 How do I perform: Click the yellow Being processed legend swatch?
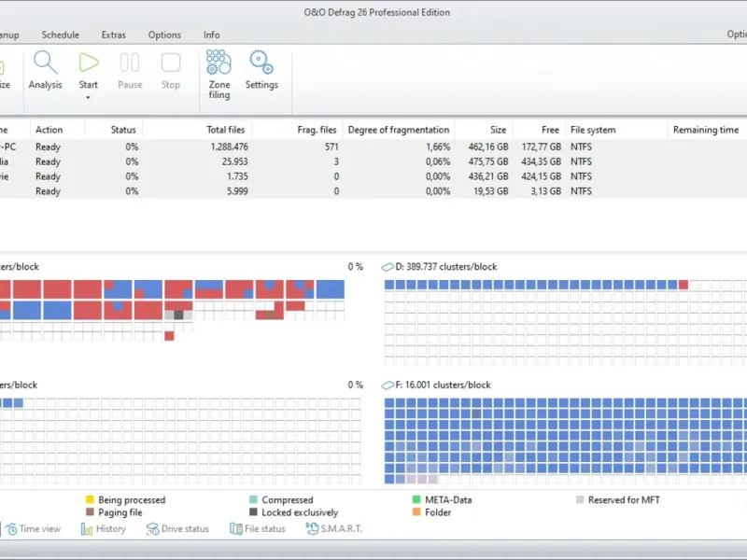90,499
